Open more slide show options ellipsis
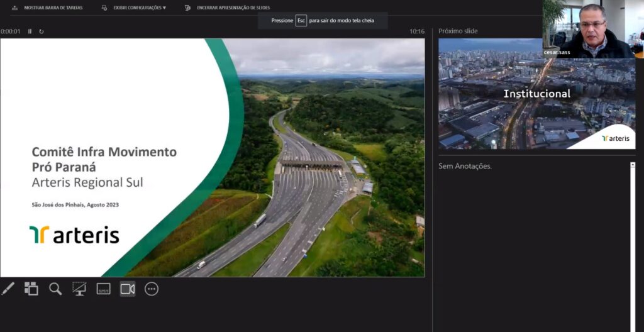This screenshot has width=644, height=332. click(152, 289)
